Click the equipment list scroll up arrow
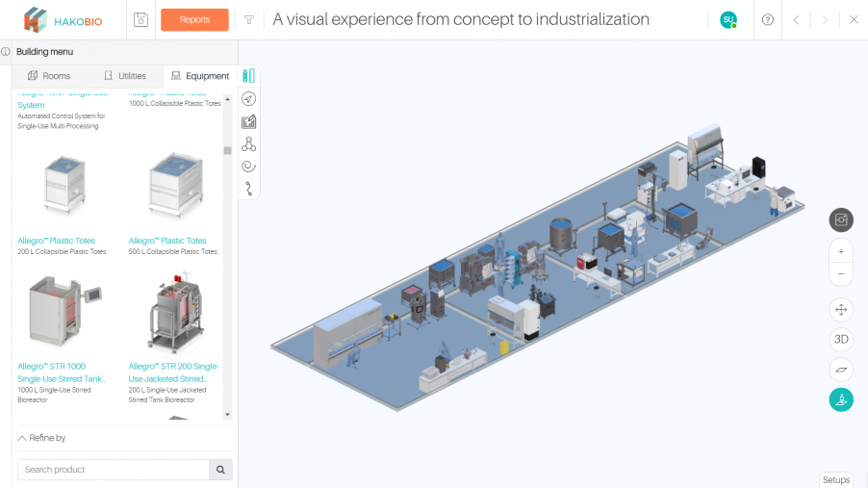868x488 pixels. tap(227, 100)
